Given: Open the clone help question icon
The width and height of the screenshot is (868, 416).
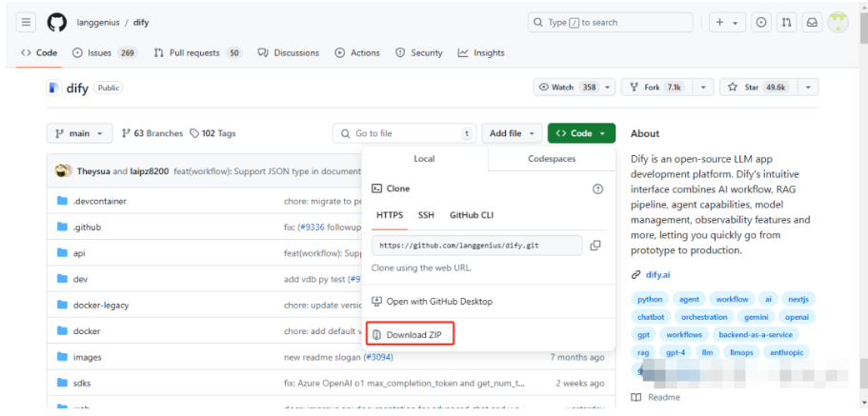Looking at the screenshot, I should pyautogui.click(x=597, y=188).
